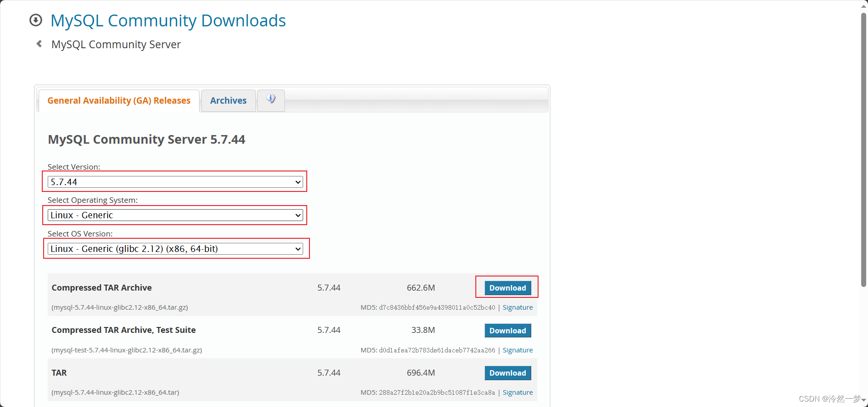
Task: Open the MySQL Community Downloads heading link
Action: click(168, 21)
